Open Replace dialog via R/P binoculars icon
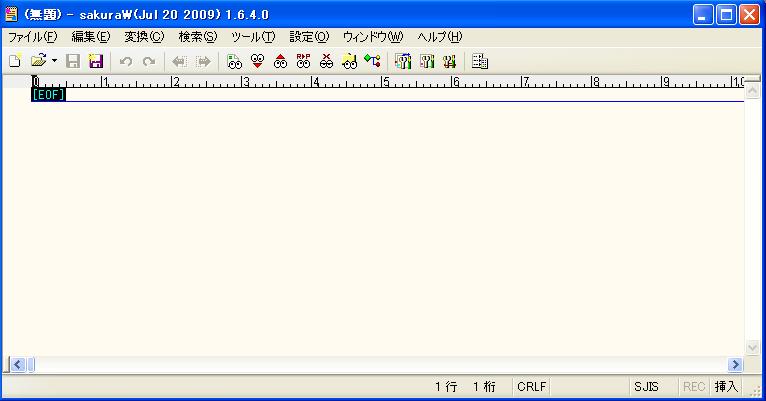This screenshot has height=401, width=766. (303, 61)
